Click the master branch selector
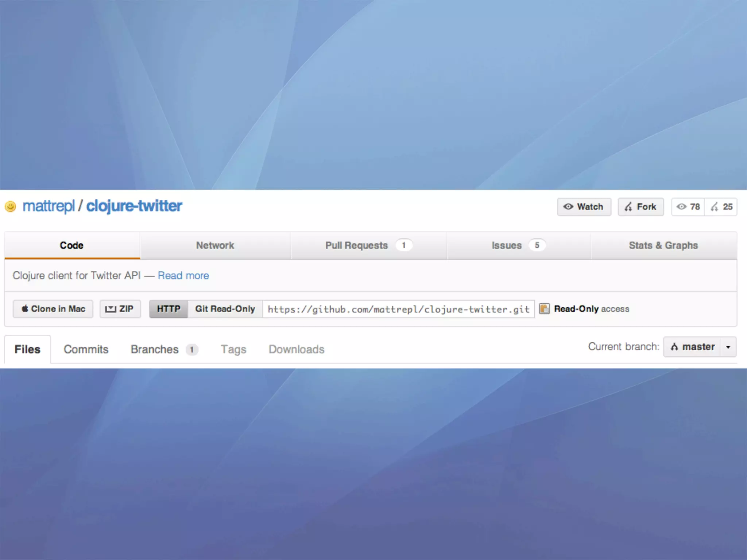This screenshot has height=560, width=747. tap(692, 347)
